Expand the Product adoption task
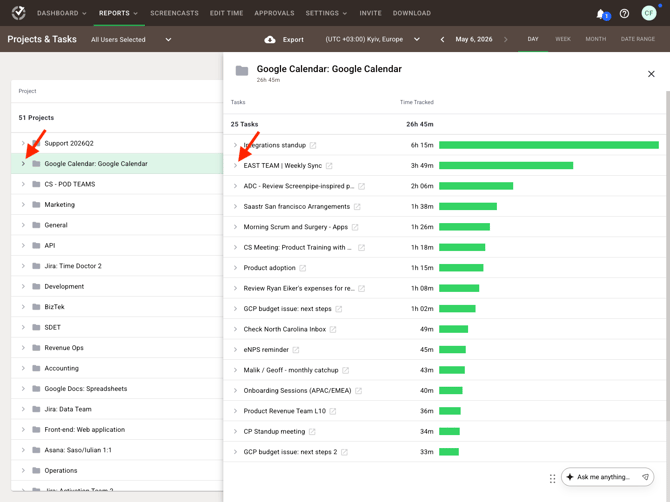 coord(235,268)
